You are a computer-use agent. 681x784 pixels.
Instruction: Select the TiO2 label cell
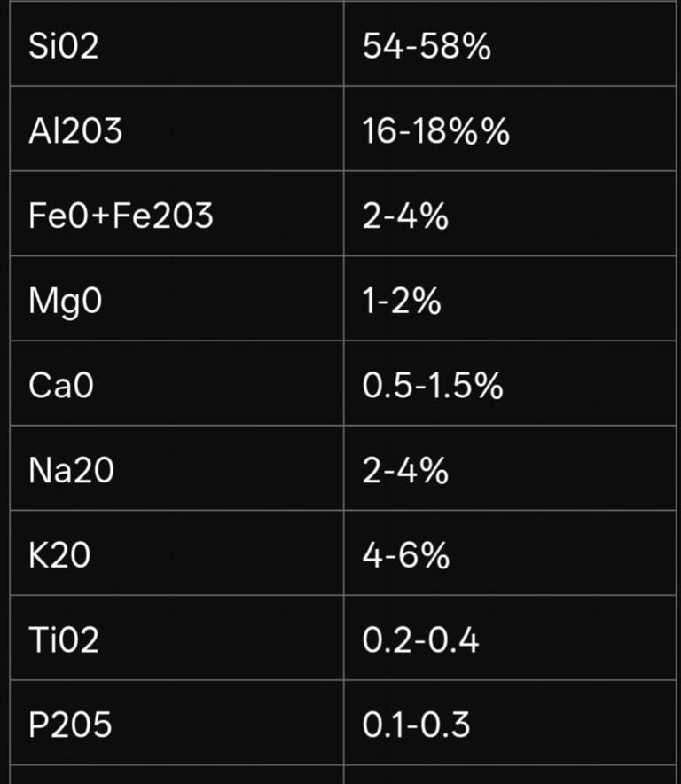click(177, 638)
